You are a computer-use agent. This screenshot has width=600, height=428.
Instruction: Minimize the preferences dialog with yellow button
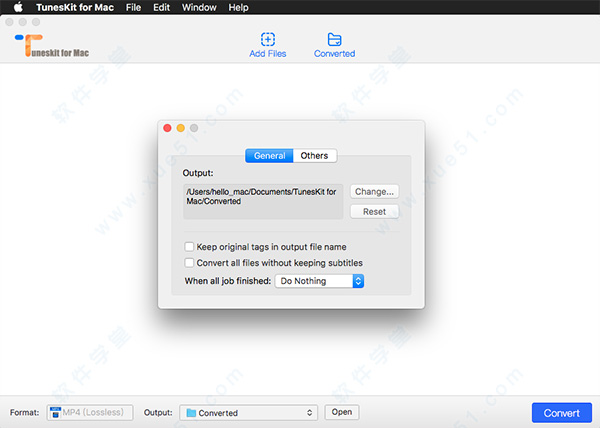point(181,128)
